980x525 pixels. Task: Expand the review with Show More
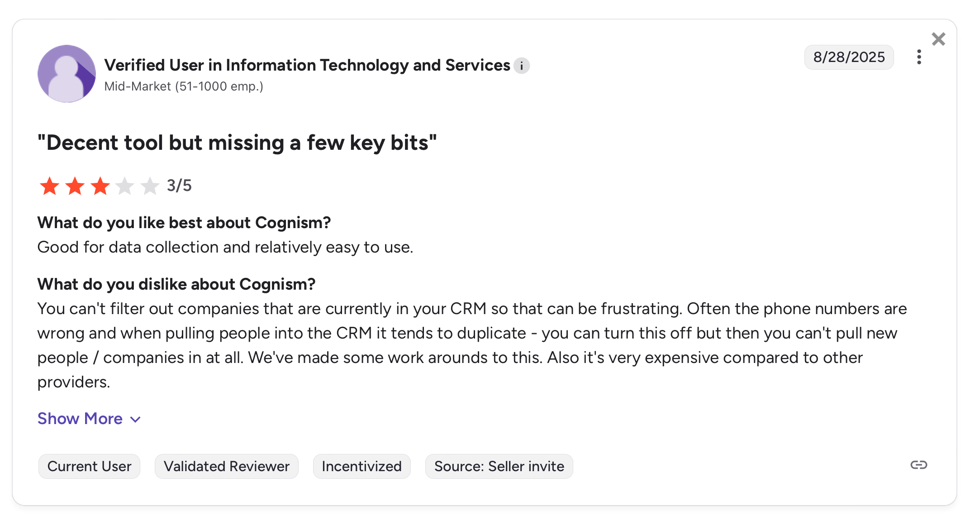pos(80,419)
